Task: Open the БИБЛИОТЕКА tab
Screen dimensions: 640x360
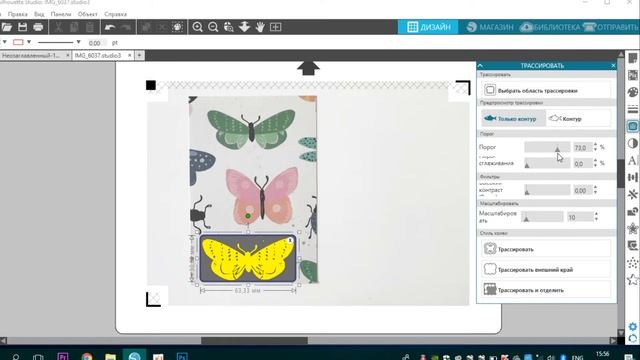Action: coord(549,27)
